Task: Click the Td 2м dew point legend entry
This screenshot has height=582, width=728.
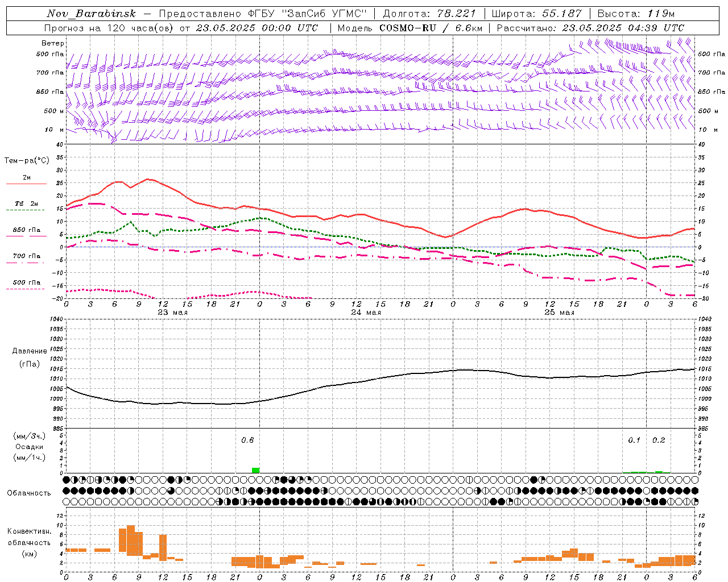Action: 27,203
